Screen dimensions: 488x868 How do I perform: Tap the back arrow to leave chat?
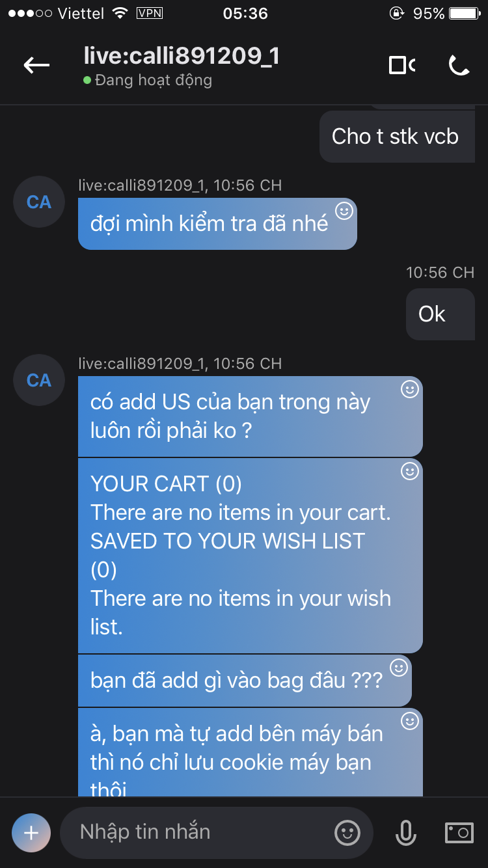pos(36,65)
